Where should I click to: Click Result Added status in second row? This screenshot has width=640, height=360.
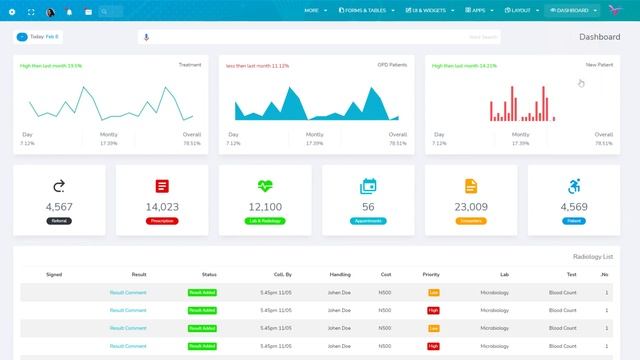pos(202,311)
